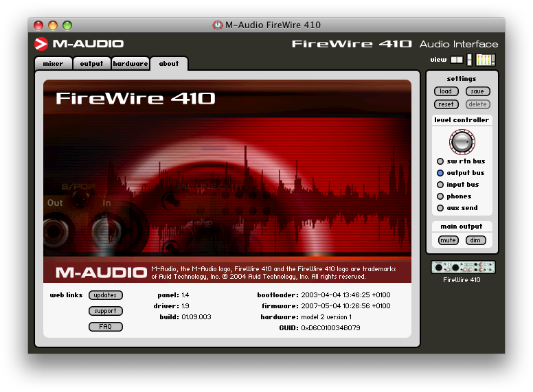Click the FireWire 410 device thumbnail
Image resolution: width=533 pixels, height=392 pixels.
click(463, 267)
